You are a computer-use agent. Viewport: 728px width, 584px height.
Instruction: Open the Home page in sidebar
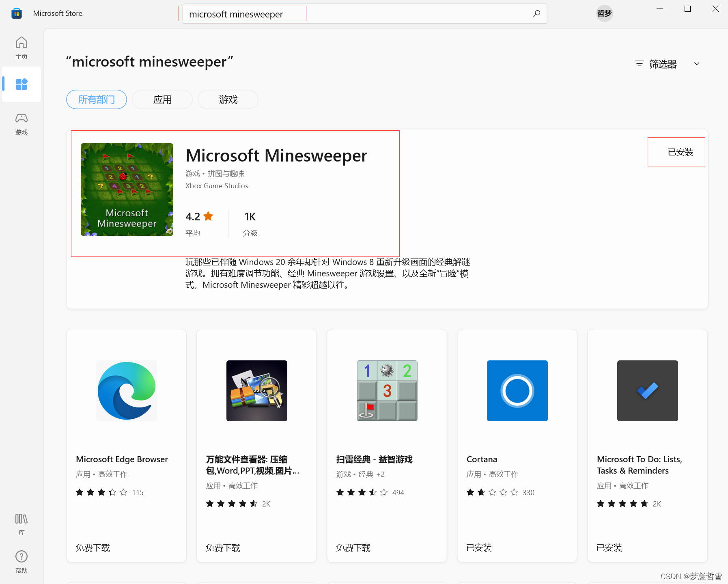[x=22, y=48]
